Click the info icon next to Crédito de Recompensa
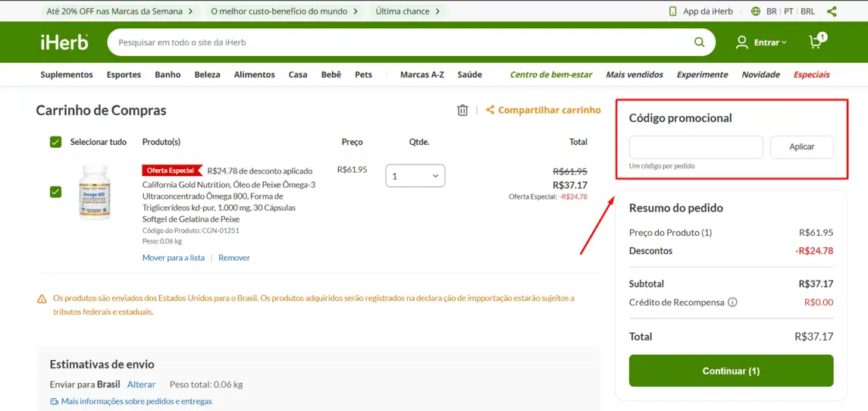This screenshot has height=411, width=868. [733, 303]
